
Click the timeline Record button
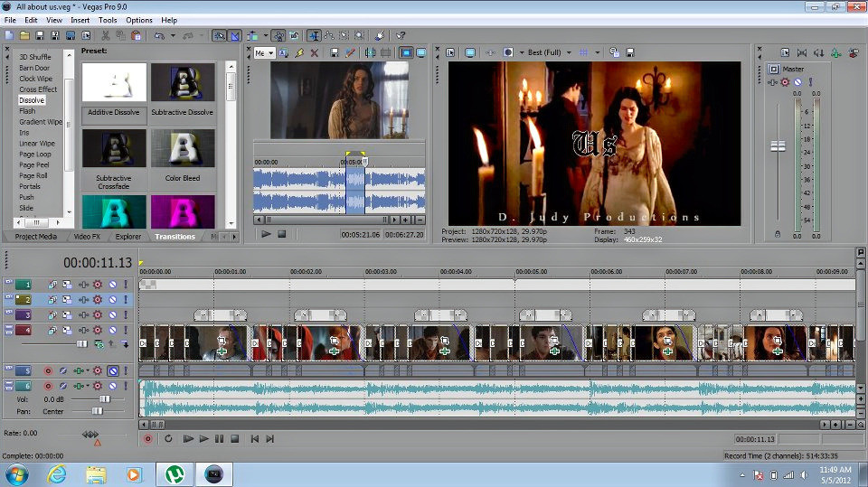[x=147, y=439]
